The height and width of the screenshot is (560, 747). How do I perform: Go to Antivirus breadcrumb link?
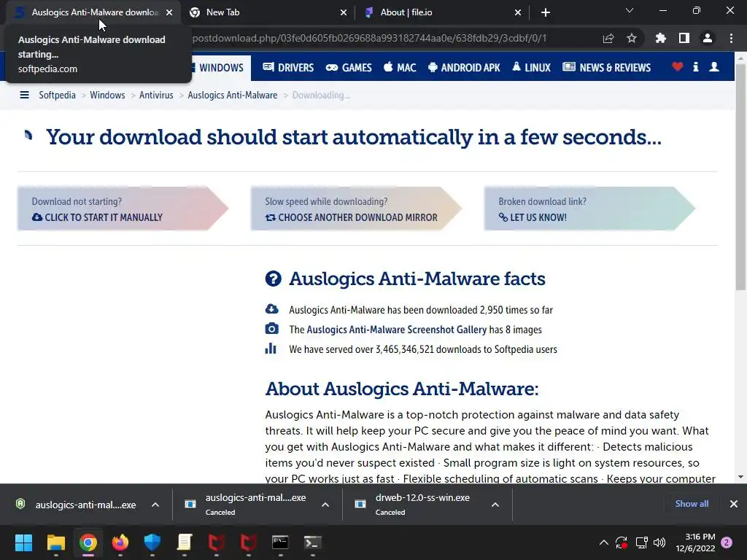[x=156, y=96]
